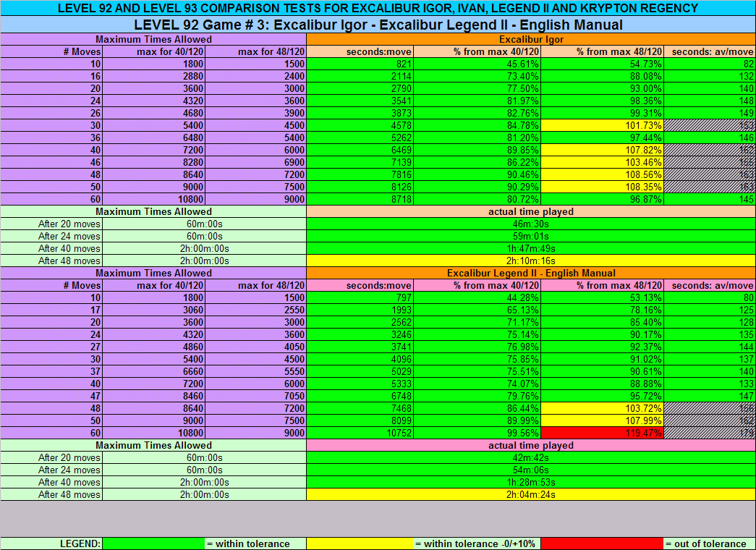Click the max for 48/120 value 3900
The height and width of the screenshot is (550, 756).
point(255,114)
